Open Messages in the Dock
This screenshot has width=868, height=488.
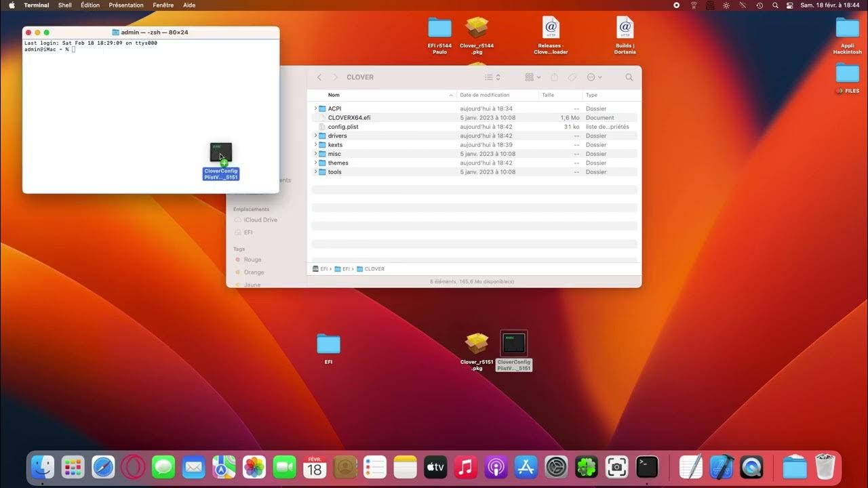[x=163, y=466]
